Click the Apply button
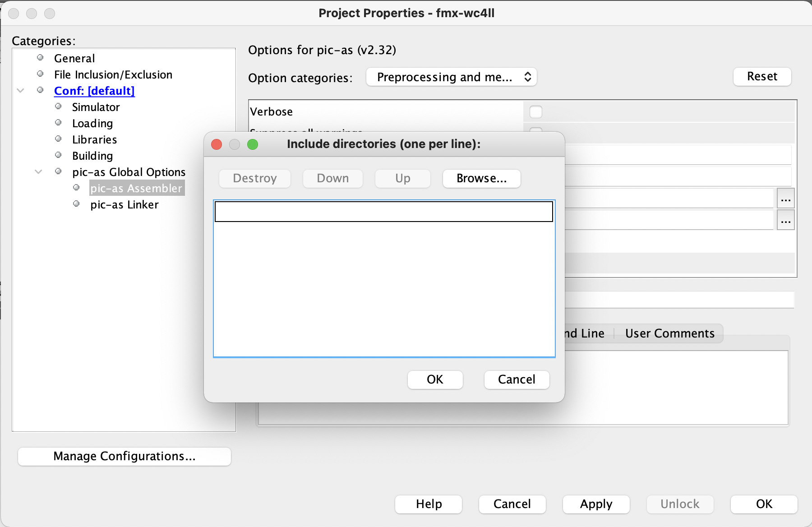 (596, 504)
